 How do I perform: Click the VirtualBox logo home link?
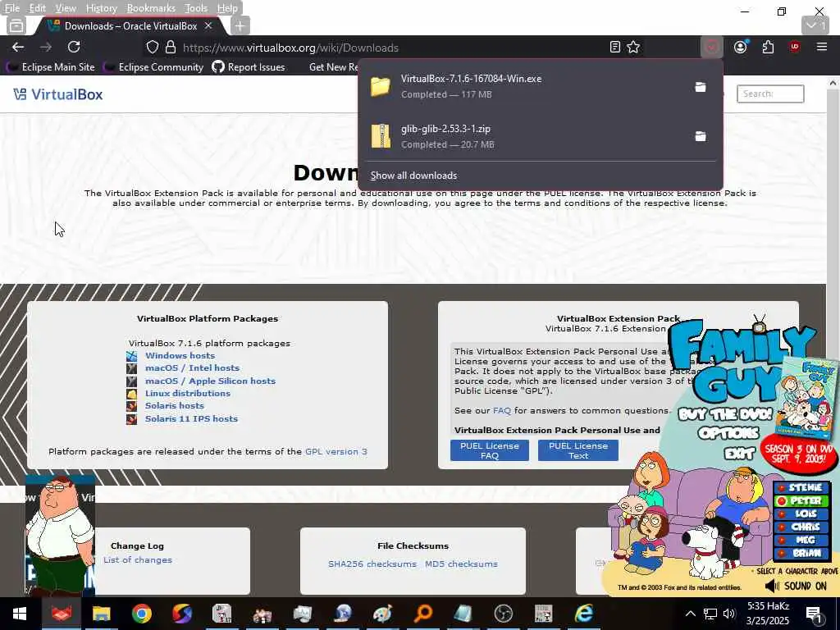[x=58, y=94]
